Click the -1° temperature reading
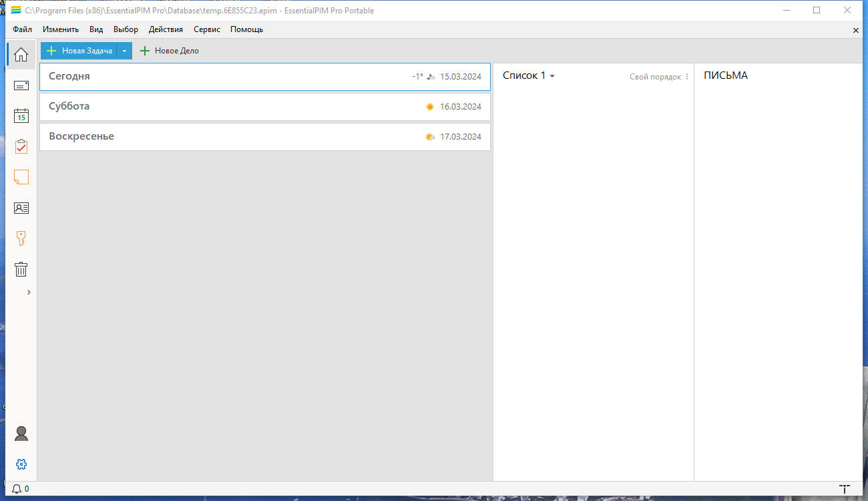The image size is (868, 501). (417, 77)
